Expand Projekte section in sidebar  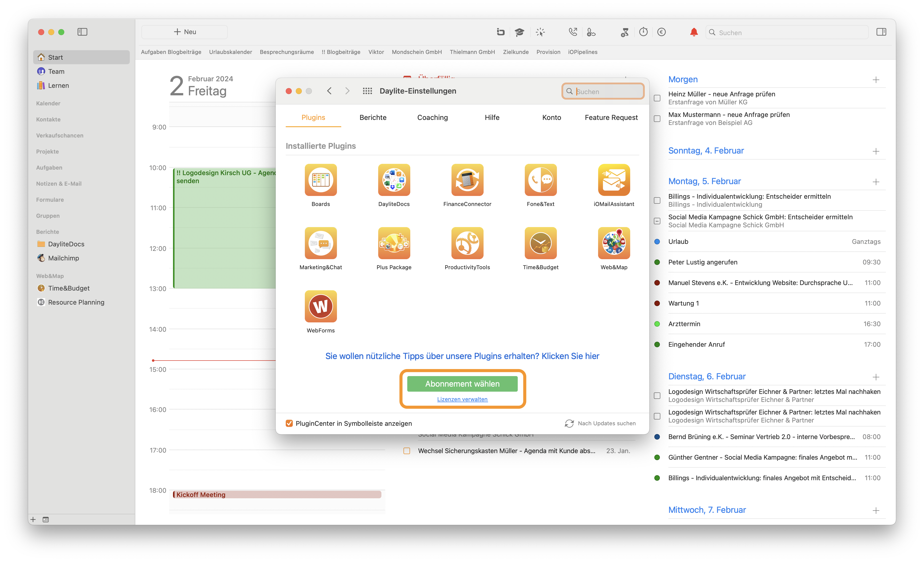point(47,152)
